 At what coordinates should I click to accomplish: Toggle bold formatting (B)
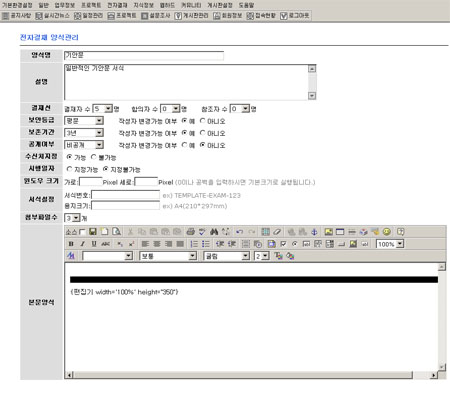click(x=71, y=244)
